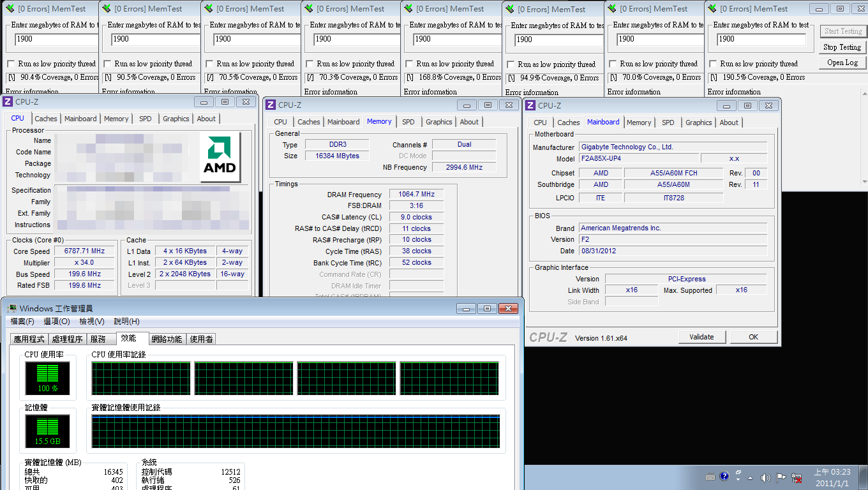Toggle low priority thread in the 168.8% coverage MemTest
868x490 pixels.
[x=409, y=64]
